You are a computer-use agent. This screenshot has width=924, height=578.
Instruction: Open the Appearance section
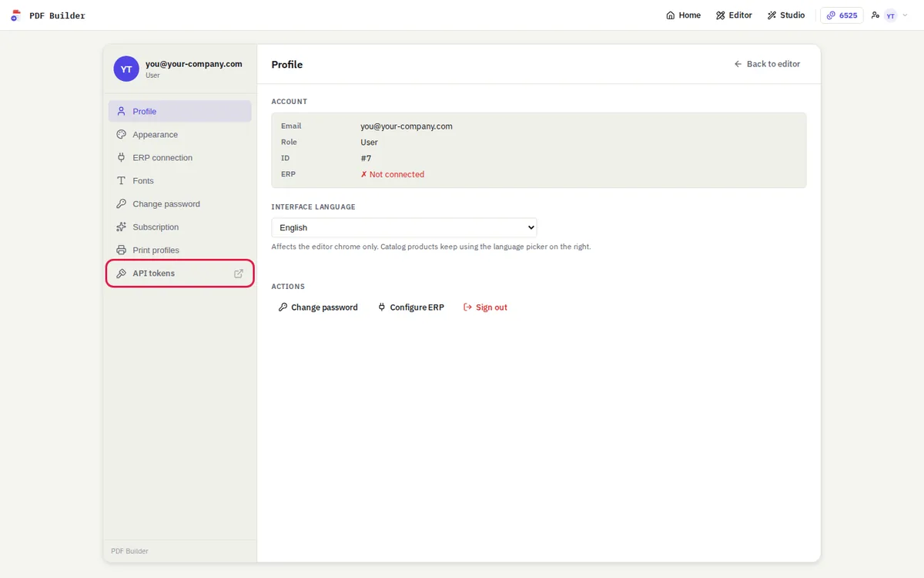[x=180, y=134]
